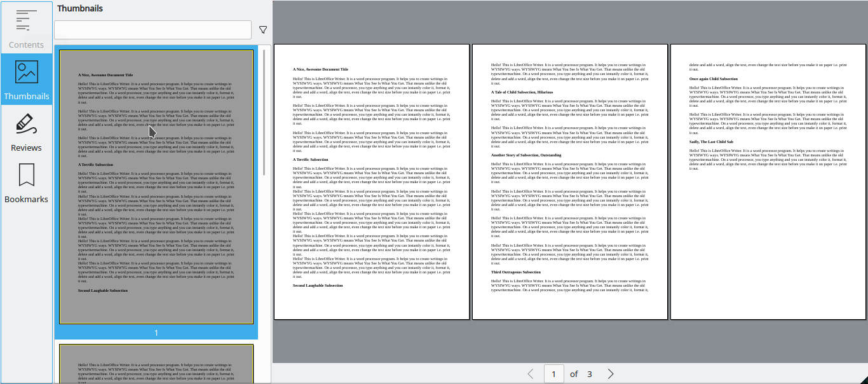Switch to the Reviews tab label

[x=26, y=147]
